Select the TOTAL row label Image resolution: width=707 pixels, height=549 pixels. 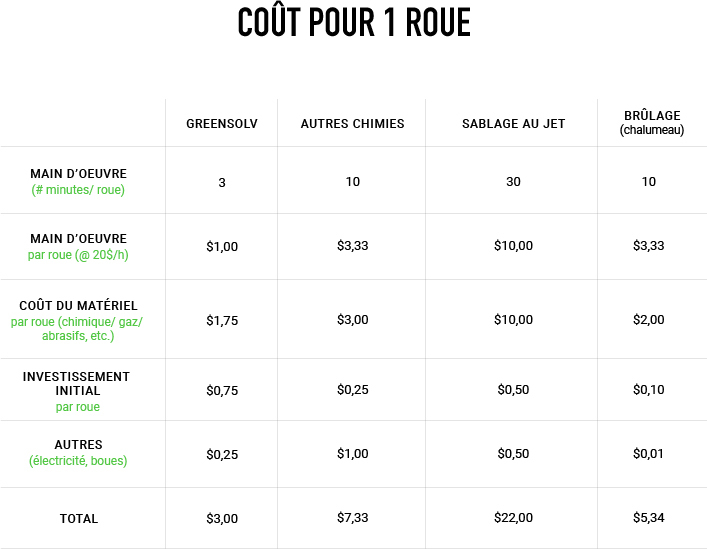[x=78, y=519]
